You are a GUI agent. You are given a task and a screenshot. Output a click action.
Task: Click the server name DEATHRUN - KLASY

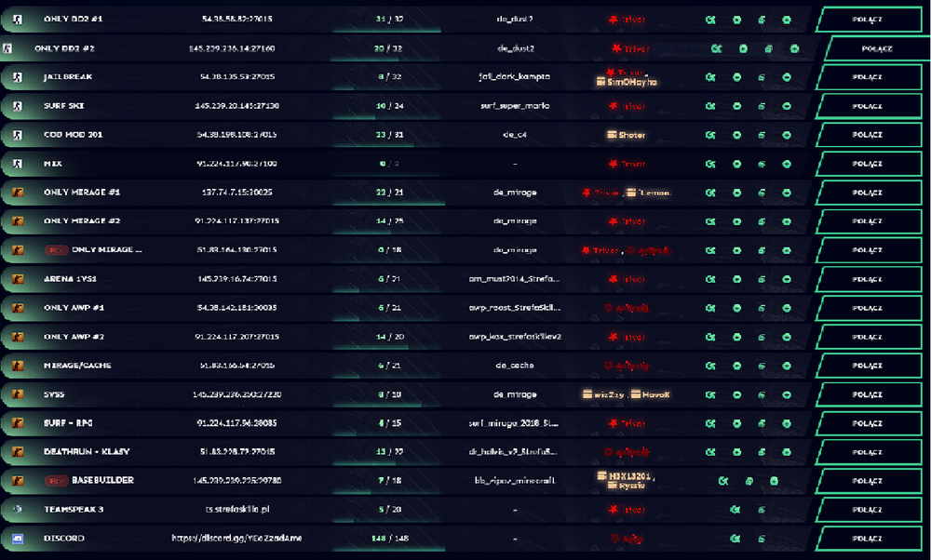pos(87,451)
